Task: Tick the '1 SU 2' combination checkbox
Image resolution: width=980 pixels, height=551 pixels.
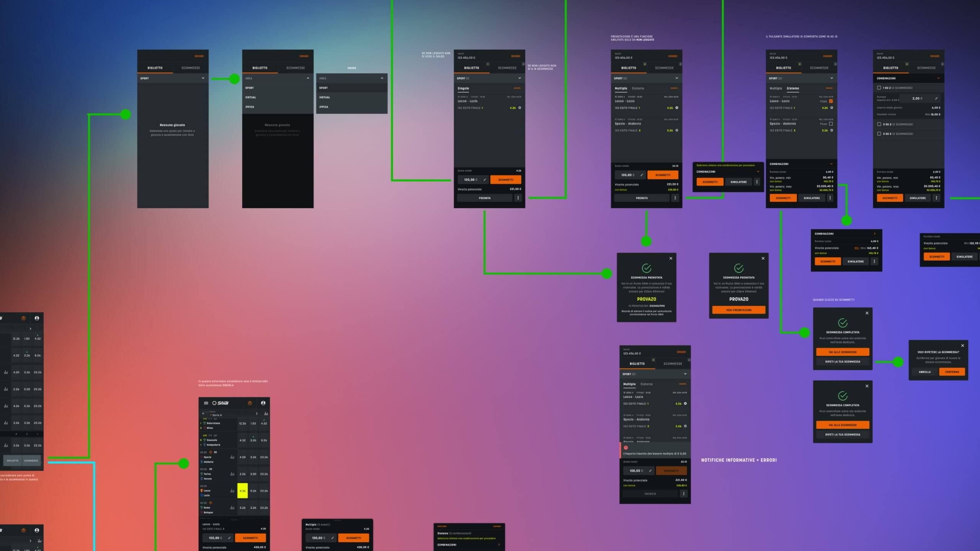Action: tap(879, 88)
